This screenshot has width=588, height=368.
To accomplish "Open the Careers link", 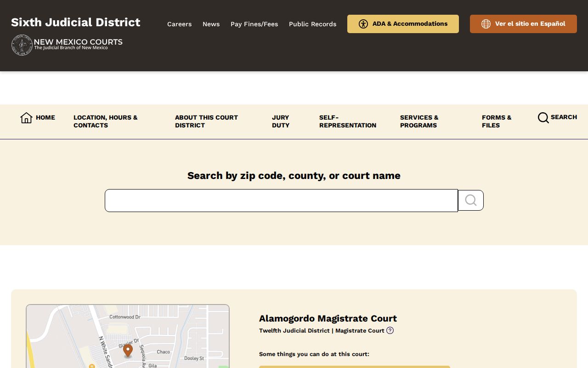I will tap(179, 24).
